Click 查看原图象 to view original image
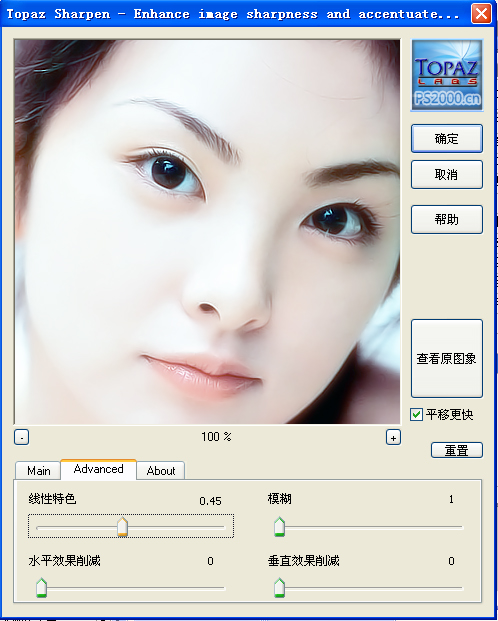 (447, 358)
